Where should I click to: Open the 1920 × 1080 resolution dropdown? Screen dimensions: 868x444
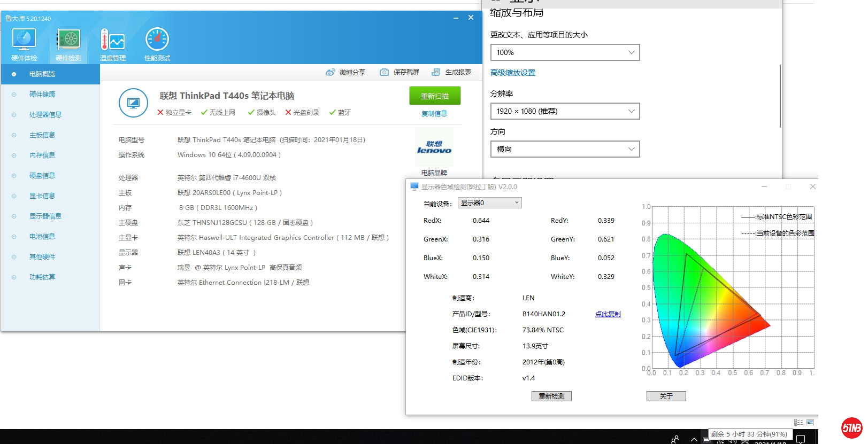pyautogui.click(x=565, y=111)
